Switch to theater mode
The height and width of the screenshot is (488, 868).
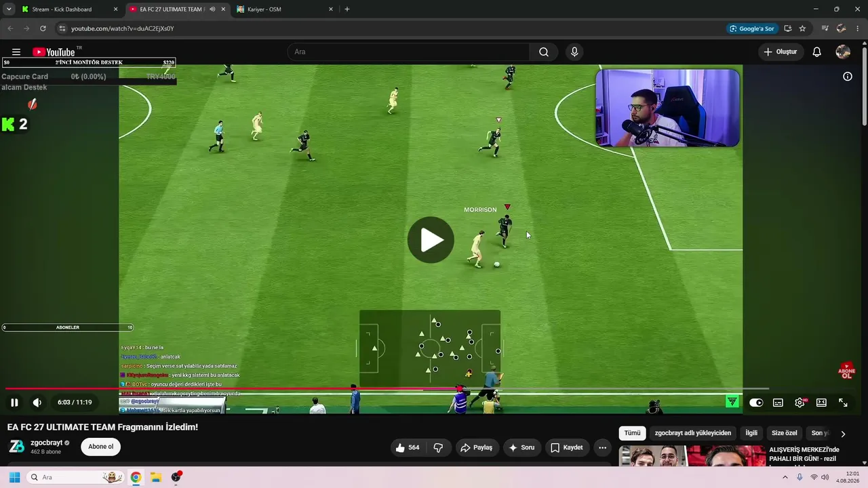tap(821, 403)
